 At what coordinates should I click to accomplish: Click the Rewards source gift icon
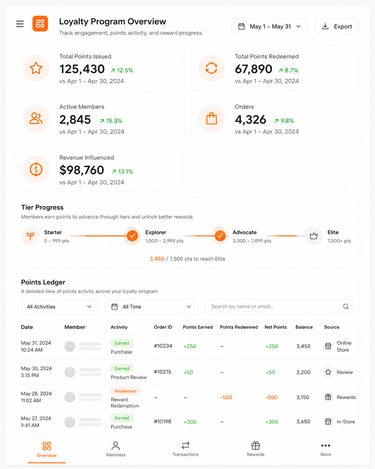point(328,397)
